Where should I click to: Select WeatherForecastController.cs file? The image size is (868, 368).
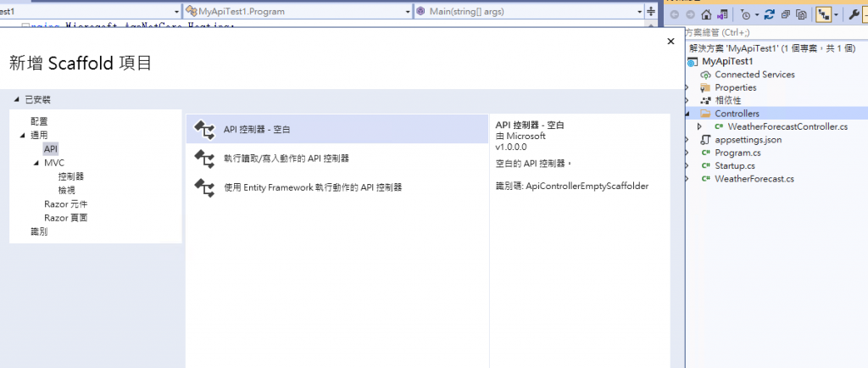(x=787, y=126)
